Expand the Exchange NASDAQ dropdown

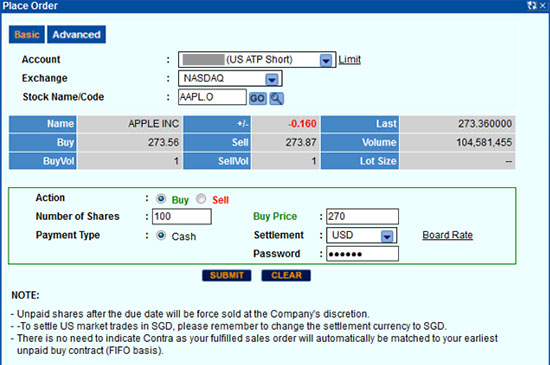pyautogui.click(x=272, y=79)
